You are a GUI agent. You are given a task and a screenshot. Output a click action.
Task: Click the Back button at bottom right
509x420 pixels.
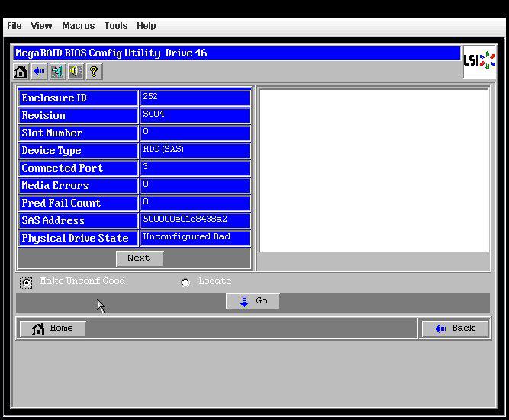click(x=455, y=329)
